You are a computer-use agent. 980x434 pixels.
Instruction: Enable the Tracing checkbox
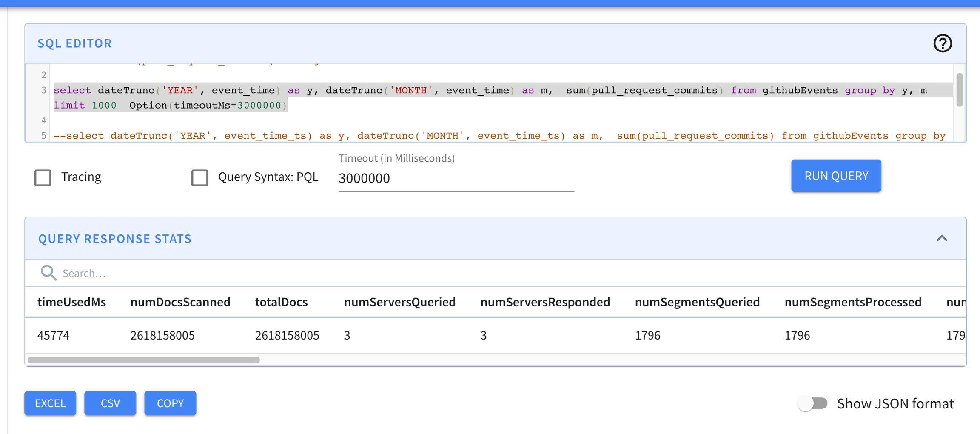pyautogui.click(x=43, y=177)
